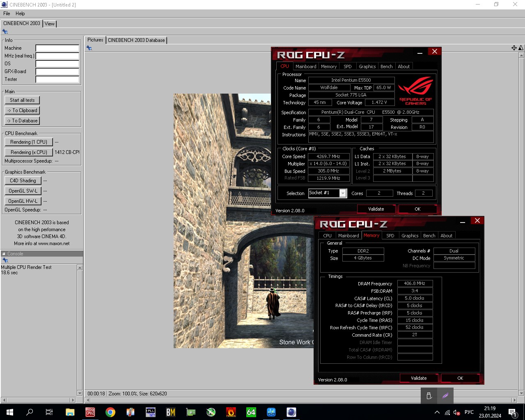Open the Help menu
The height and width of the screenshot is (420, 525).
click(20, 14)
